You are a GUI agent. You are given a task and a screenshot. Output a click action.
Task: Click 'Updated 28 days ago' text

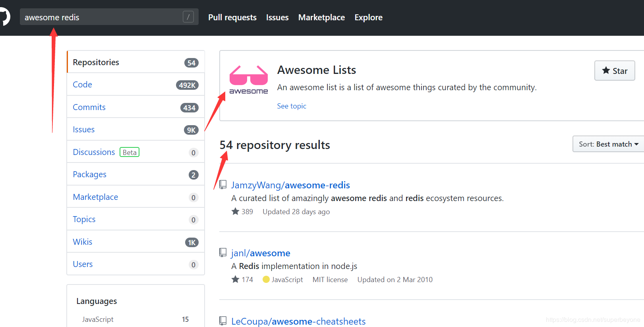(296, 212)
